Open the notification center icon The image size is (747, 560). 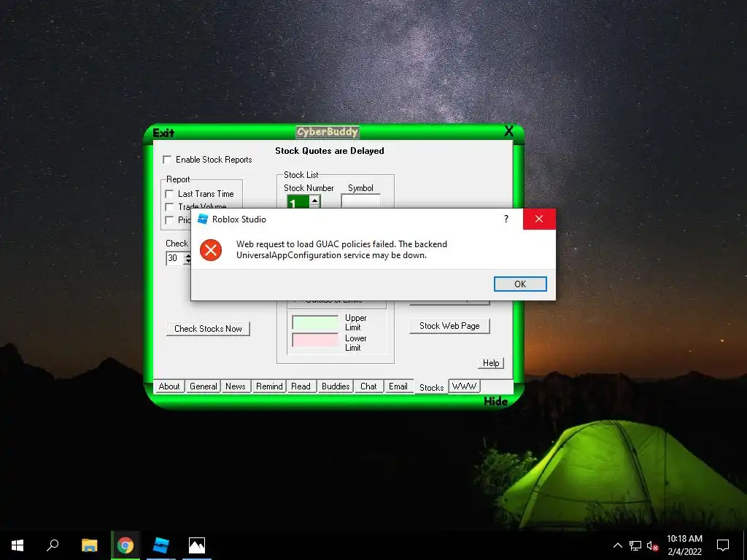[723, 545]
